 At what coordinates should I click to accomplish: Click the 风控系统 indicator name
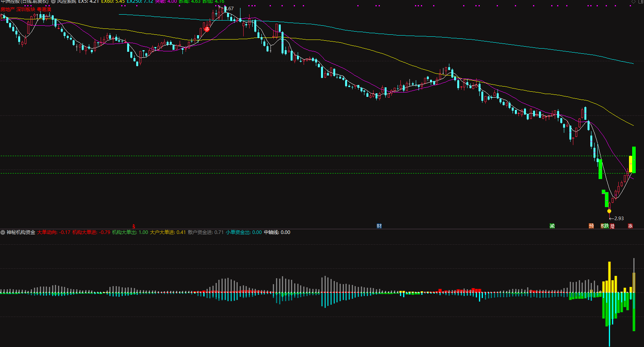click(66, 2)
